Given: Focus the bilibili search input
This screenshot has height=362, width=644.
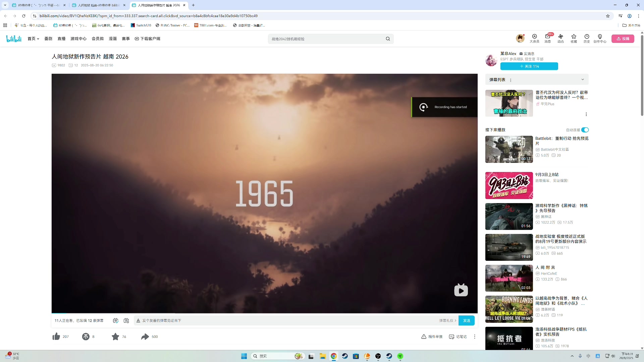Looking at the screenshot, I should (x=327, y=39).
